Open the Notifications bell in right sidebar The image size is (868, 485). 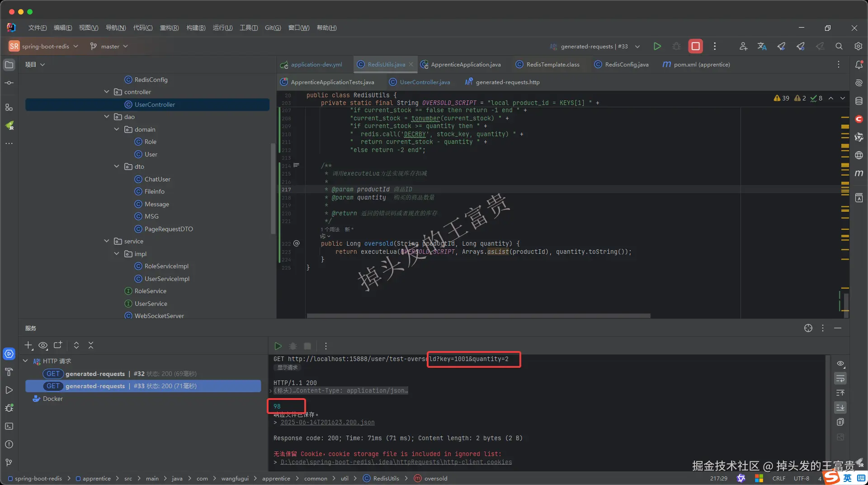(859, 65)
